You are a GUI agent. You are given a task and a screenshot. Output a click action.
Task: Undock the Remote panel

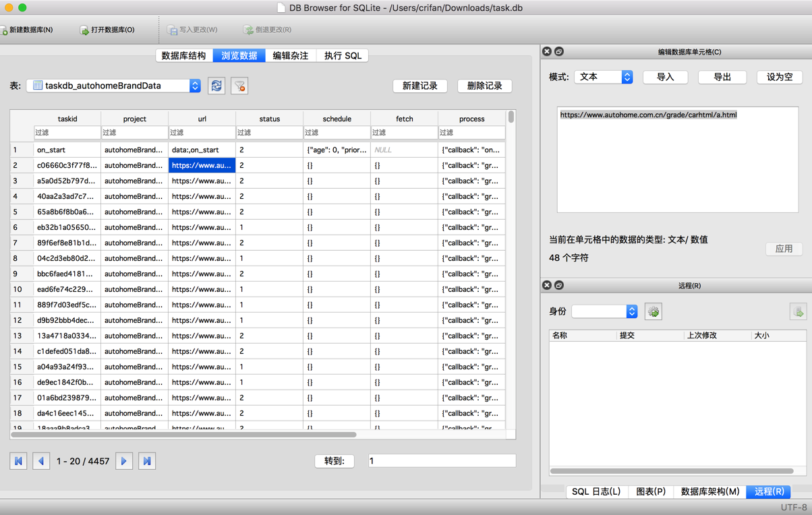tap(559, 286)
